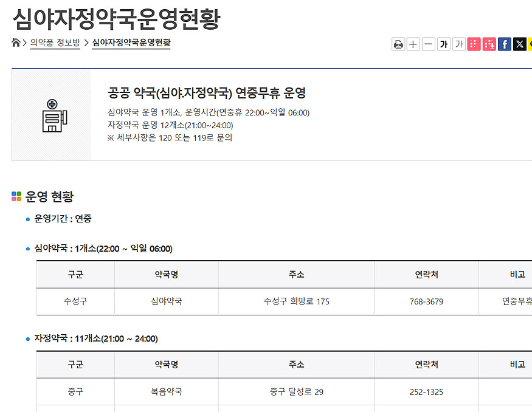
Task: Click the zoom out minus icon
Action: [428, 44]
